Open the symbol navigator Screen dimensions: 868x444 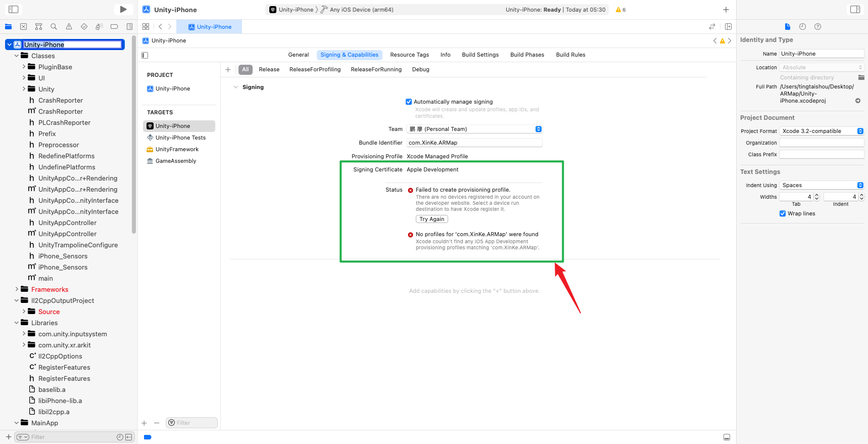[38, 26]
